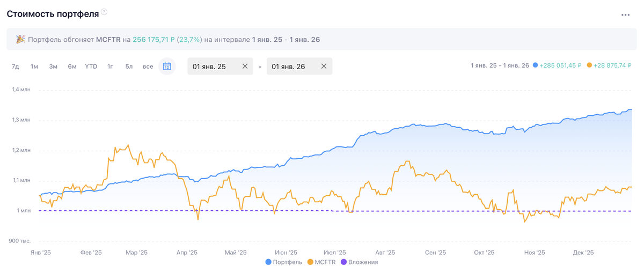Image resolution: width=644 pixels, height=272 pixels.
Task: Clear the end date 01 янв. 26
Action: 324,67
